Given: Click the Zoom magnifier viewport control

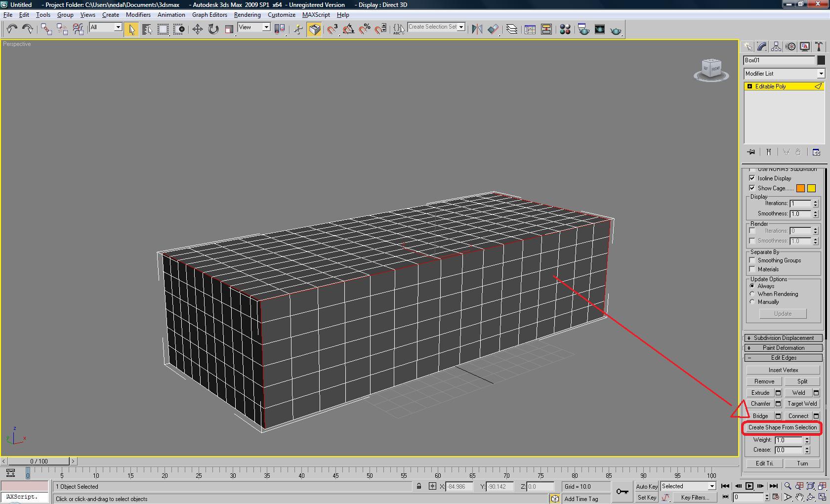Looking at the screenshot, I should coord(788,486).
